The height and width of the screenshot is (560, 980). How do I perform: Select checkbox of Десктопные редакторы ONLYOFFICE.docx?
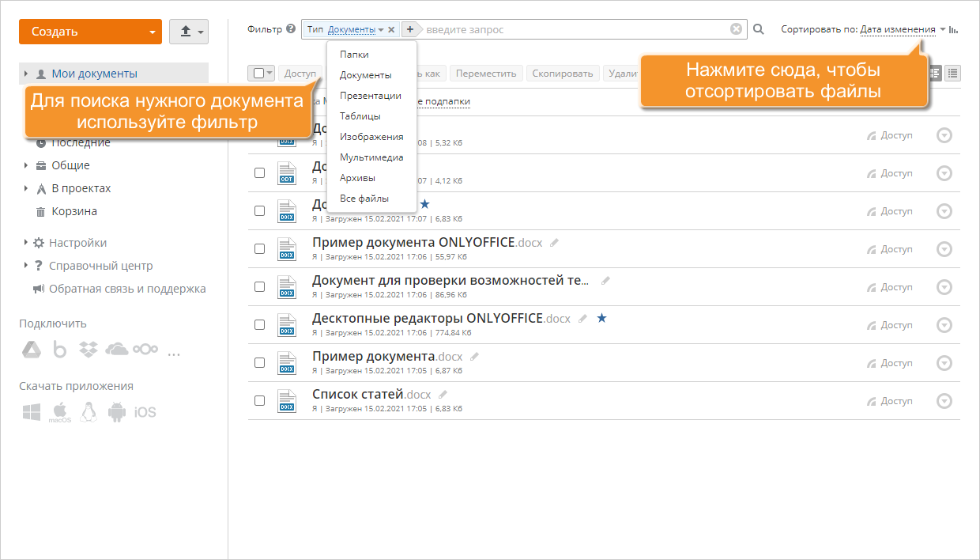point(259,324)
